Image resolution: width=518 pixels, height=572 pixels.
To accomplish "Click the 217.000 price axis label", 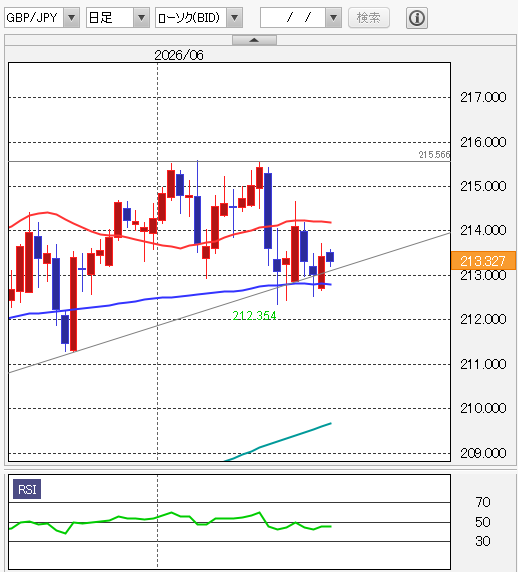I will [483, 97].
